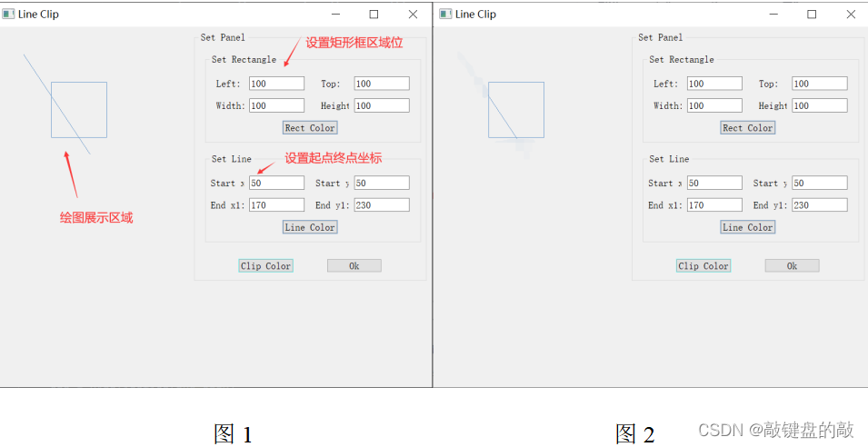The width and height of the screenshot is (868, 447).
Task: Click Clip Color button in the right window
Action: point(703,266)
